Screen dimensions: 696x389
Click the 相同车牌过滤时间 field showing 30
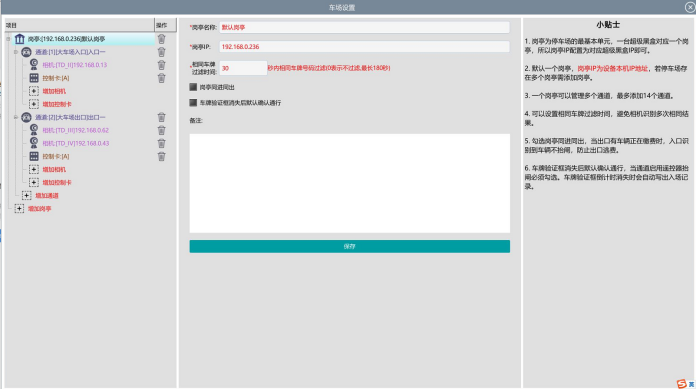(x=243, y=68)
